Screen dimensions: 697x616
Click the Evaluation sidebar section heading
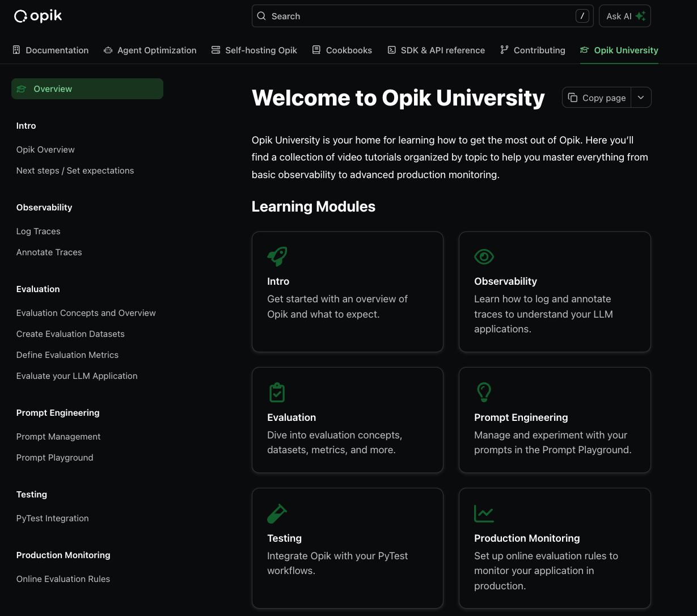pyautogui.click(x=38, y=289)
